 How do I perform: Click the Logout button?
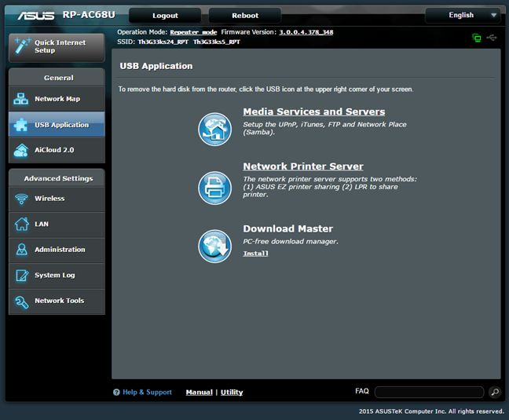[165, 15]
